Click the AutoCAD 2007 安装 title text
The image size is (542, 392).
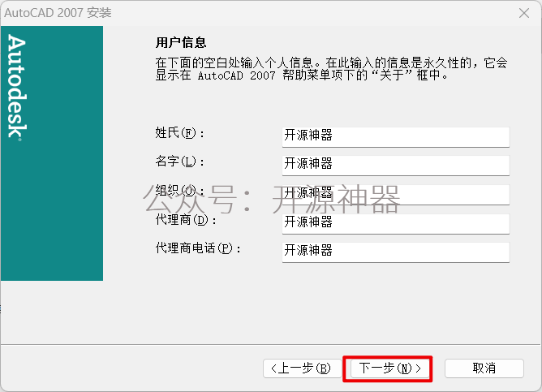point(58,13)
